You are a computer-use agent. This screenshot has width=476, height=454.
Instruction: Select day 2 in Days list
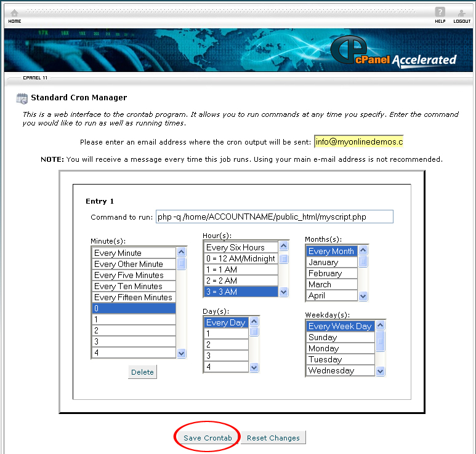pyautogui.click(x=227, y=344)
